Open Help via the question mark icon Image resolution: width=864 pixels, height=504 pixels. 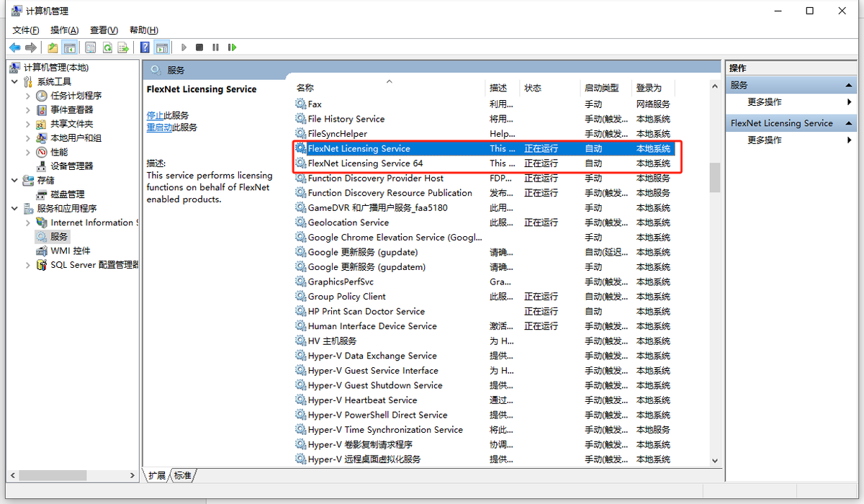(145, 48)
